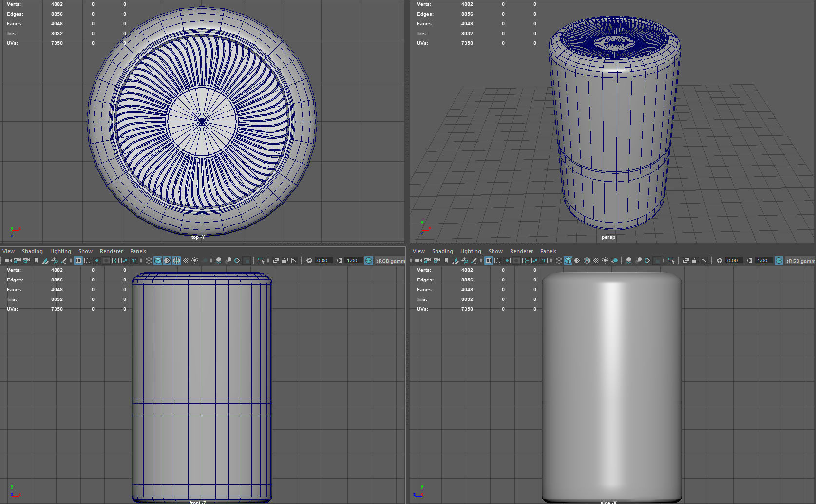Image resolution: width=816 pixels, height=504 pixels.
Task: Click Image Plane icon in front view toolbar
Action: (45, 261)
